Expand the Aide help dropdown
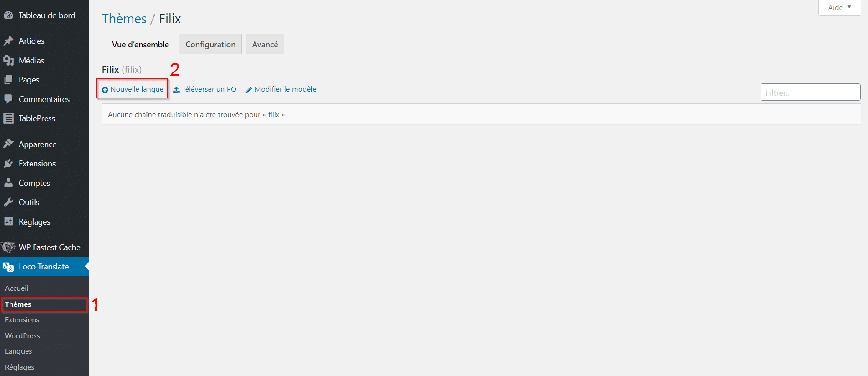 click(x=839, y=8)
